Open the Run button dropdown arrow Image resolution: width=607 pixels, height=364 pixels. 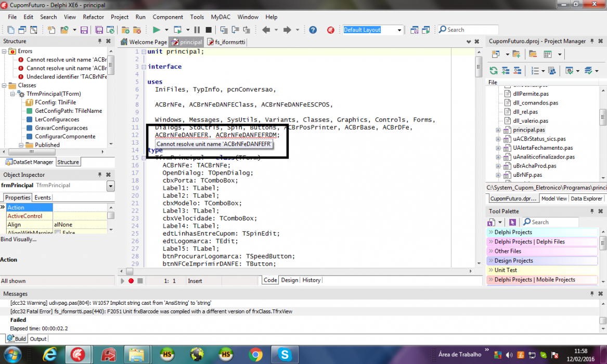[x=166, y=30]
